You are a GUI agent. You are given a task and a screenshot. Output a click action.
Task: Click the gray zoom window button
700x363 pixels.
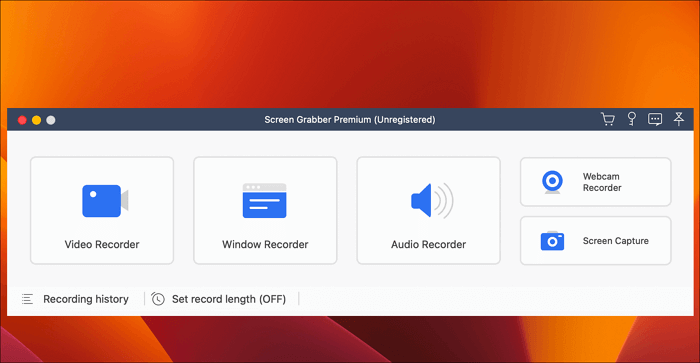(x=51, y=120)
